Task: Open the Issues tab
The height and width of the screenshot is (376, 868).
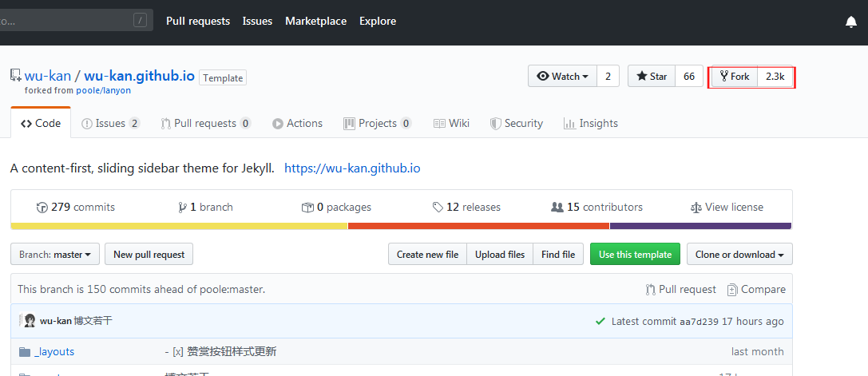Action: pos(110,124)
